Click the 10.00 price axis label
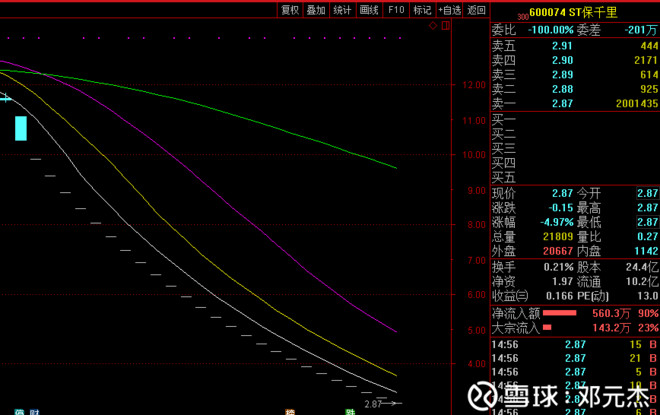Viewport: 660px width, 415px height. [x=474, y=155]
